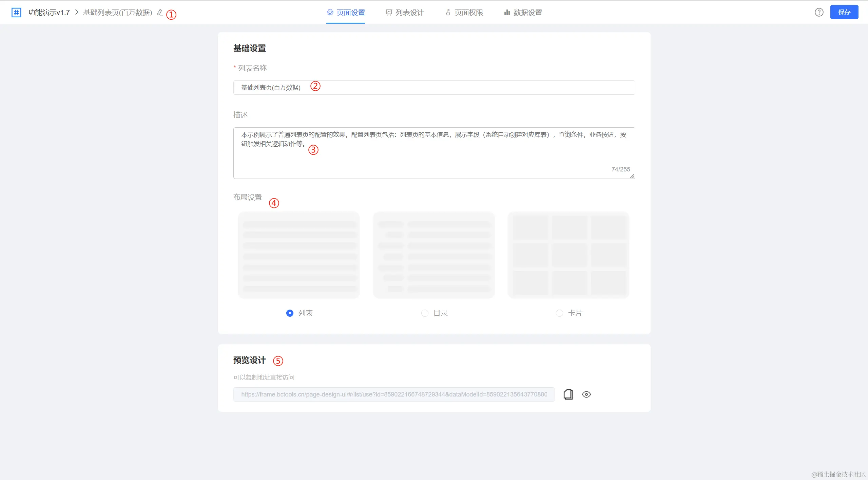Click the hash logo icon at top left

click(x=16, y=13)
